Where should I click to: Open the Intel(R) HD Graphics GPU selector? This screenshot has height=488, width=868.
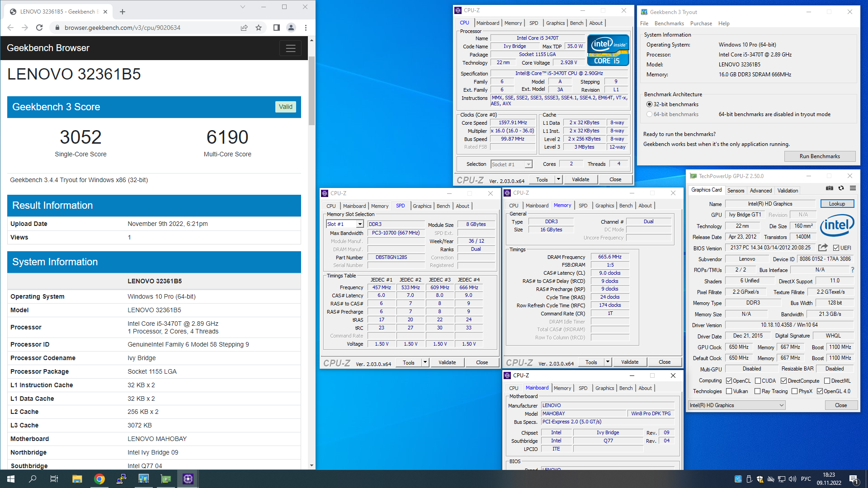tap(736, 405)
